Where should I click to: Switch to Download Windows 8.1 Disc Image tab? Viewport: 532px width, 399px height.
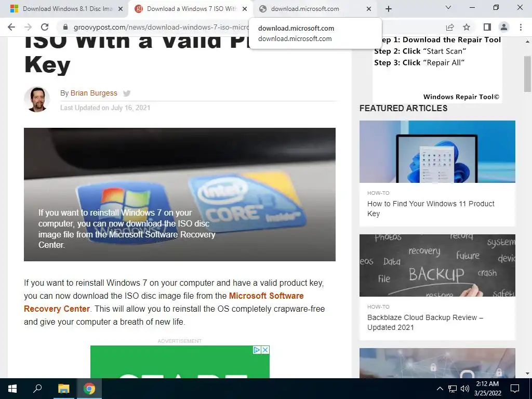tap(67, 9)
